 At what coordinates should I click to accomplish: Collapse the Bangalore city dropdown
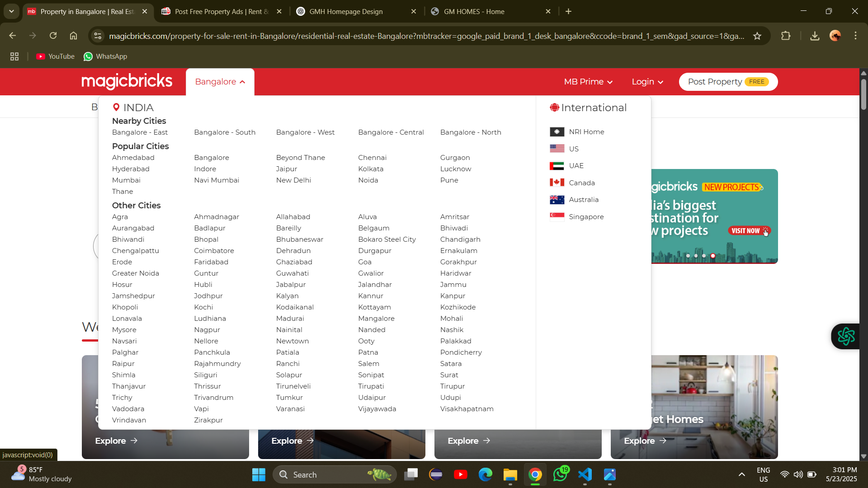pos(220,82)
